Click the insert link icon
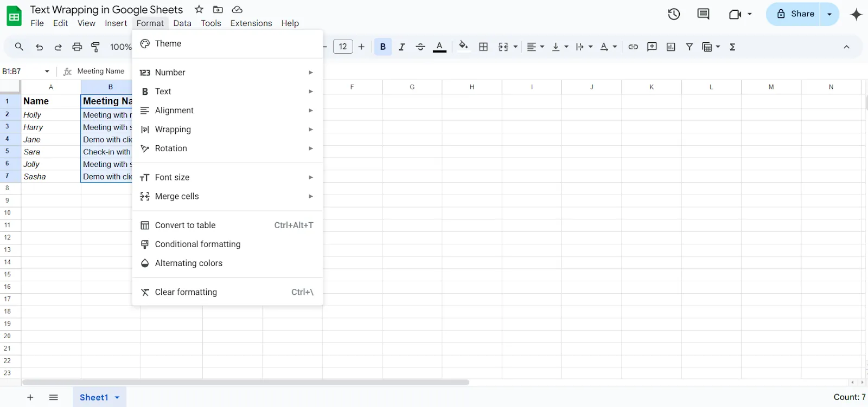 pyautogui.click(x=633, y=47)
